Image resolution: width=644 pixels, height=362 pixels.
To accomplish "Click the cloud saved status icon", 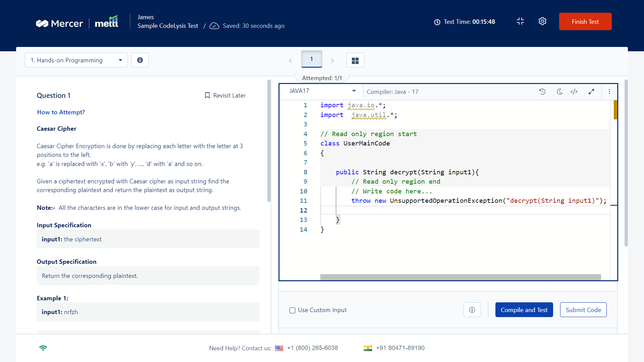I will (214, 26).
